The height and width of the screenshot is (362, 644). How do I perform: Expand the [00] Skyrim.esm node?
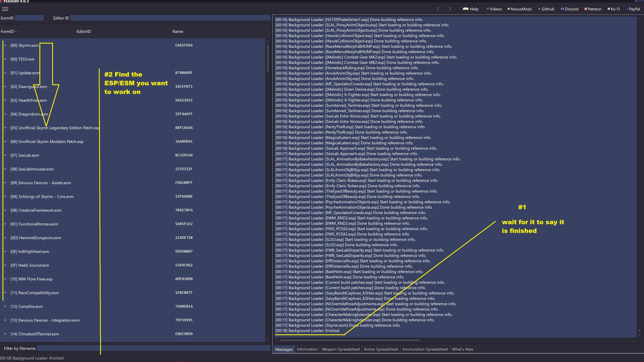tap(5, 45)
